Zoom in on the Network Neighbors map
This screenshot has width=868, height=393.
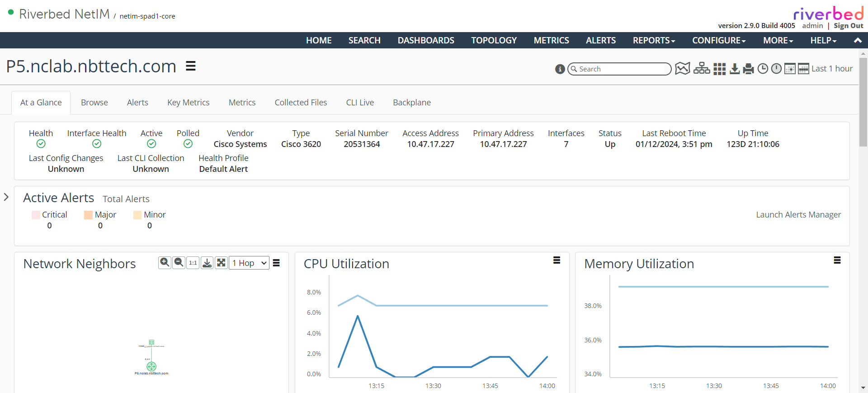point(165,263)
